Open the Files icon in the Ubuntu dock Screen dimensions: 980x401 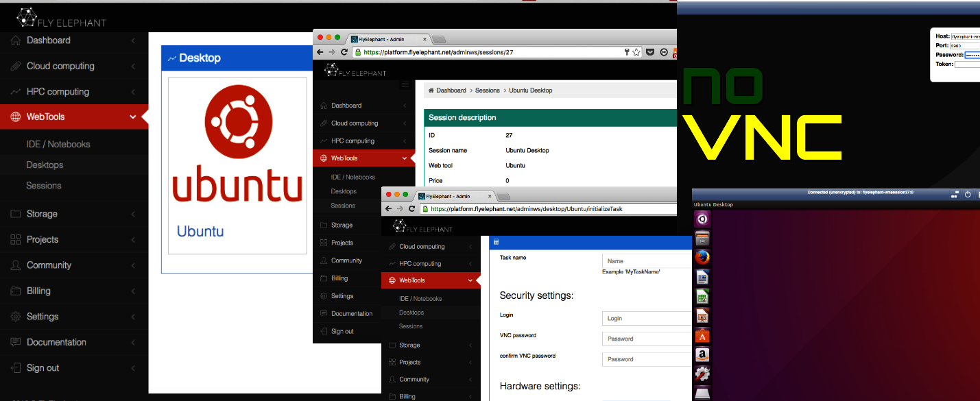[x=702, y=239]
